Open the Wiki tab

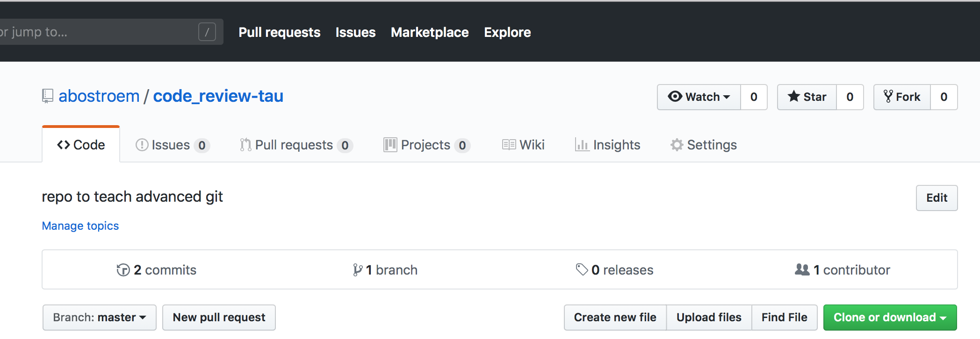click(x=523, y=145)
